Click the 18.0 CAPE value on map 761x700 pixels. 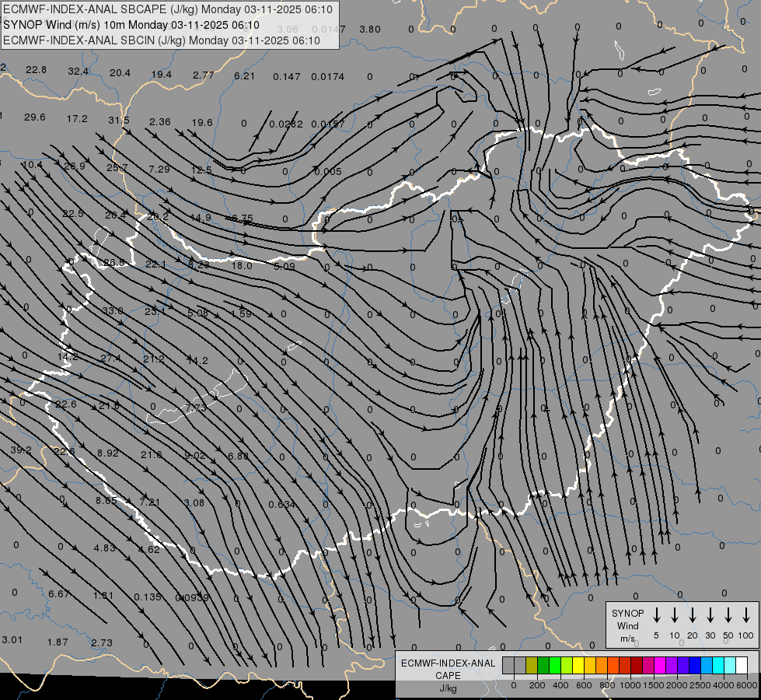[242, 266]
